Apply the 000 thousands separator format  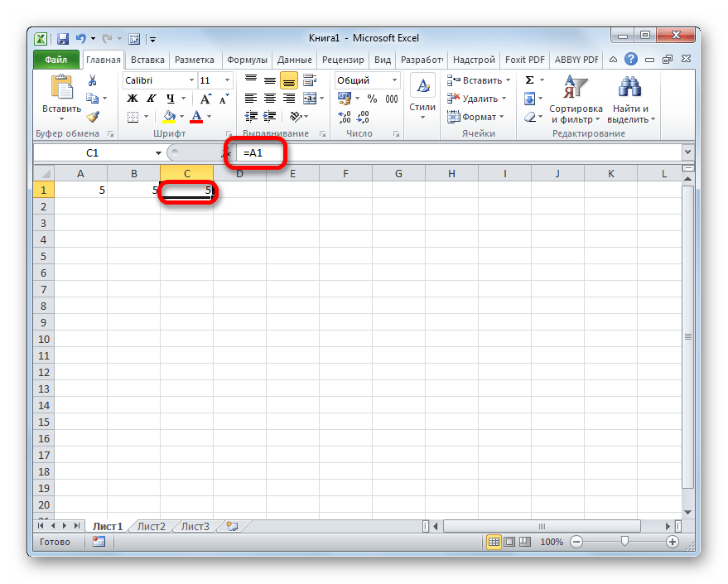point(392,99)
